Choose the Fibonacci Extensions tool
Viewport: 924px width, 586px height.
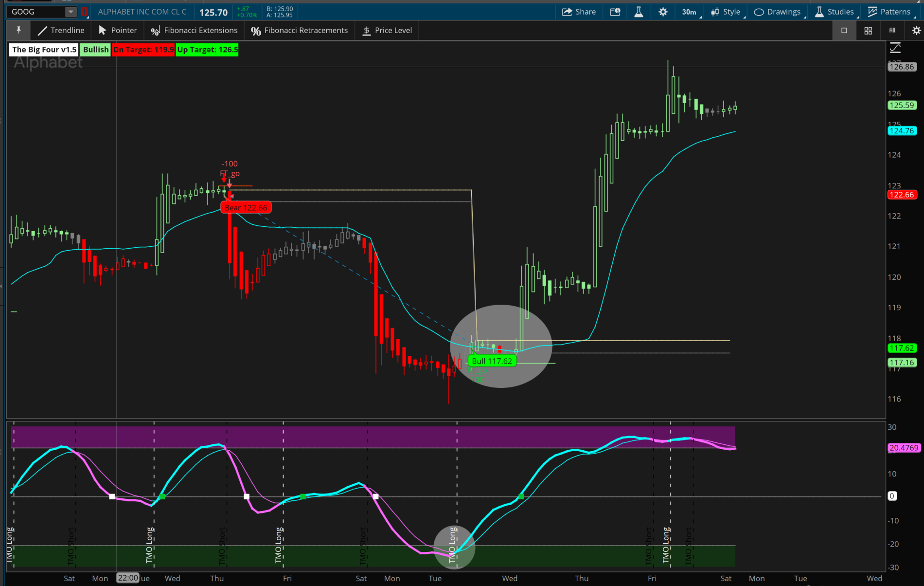194,30
